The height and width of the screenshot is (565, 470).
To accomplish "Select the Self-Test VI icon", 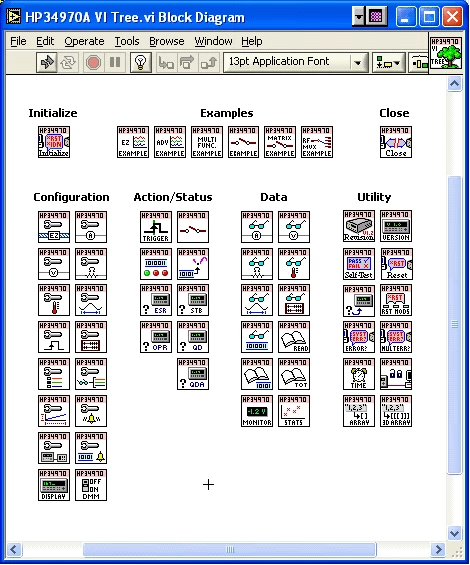I will pos(359,264).
